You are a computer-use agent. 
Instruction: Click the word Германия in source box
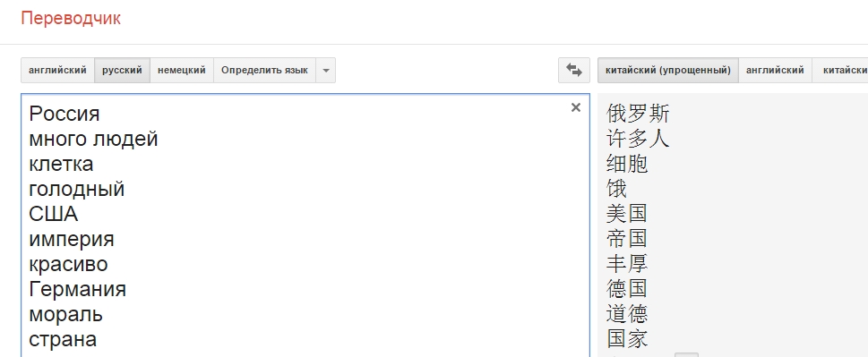click(78, 289)
